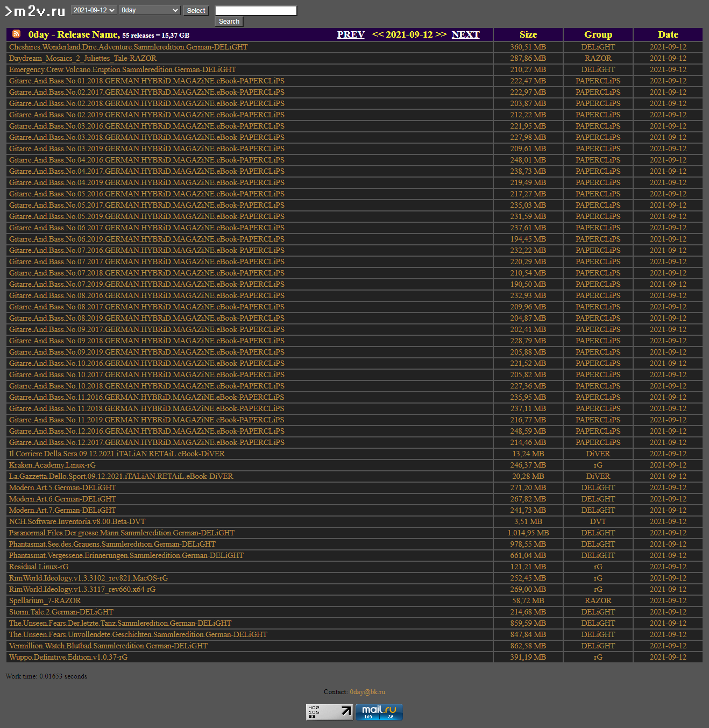The image size is (709, 728).
Task: Click the orange RSS feed icon
Action: 16,34
